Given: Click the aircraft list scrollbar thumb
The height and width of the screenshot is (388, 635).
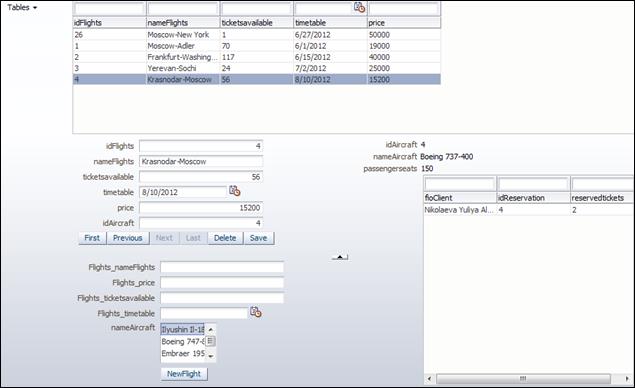Looking at the screenshot, I should coord(210,341).
